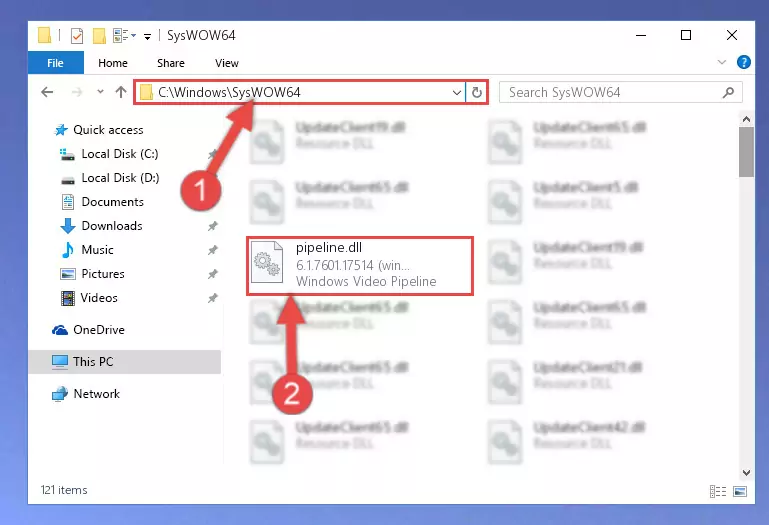The image size is (769, 525).
Task: Click the vertical scrollbar thumb
Action: 746,152
